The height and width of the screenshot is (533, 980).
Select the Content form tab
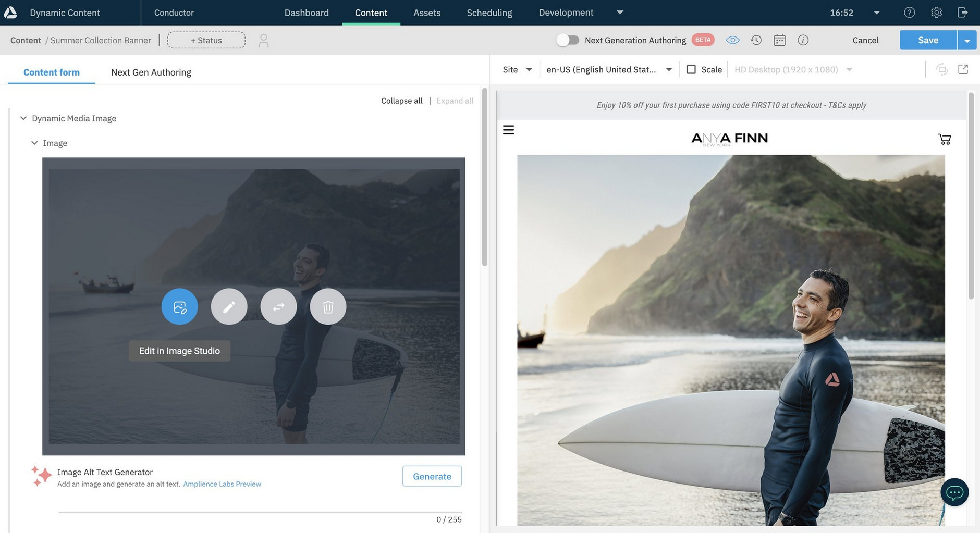[52, 72]
